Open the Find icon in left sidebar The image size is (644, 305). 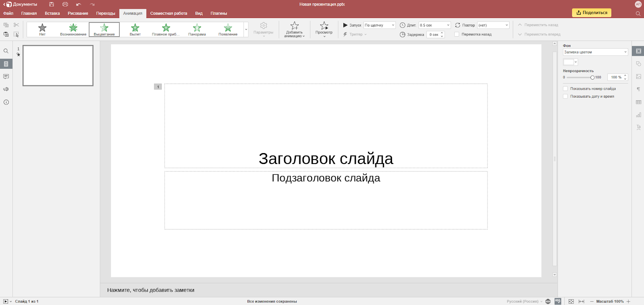(6, 51)
